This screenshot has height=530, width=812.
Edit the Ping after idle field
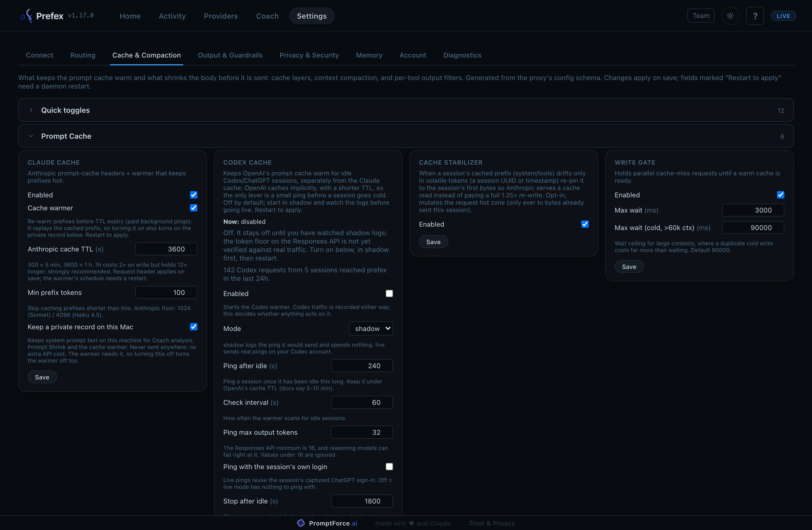pos(362,366)
